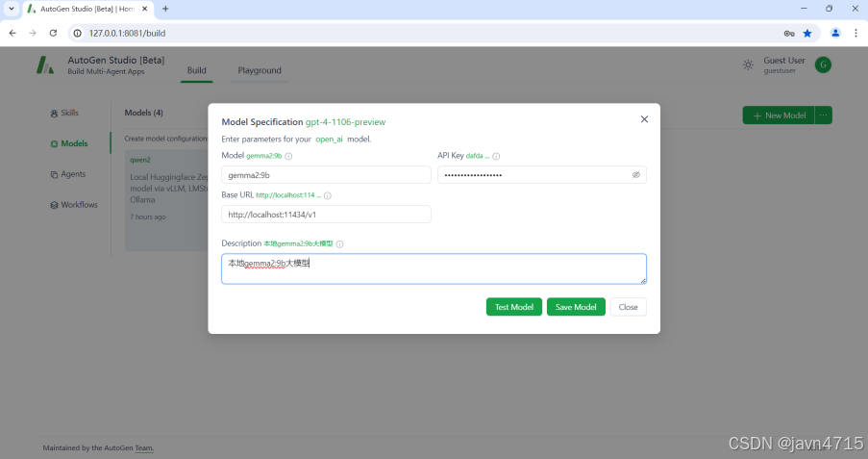868x459 pixels.
Task: Open the qwen2 model card
Action: pyautogui.click(x=166, y=199)
